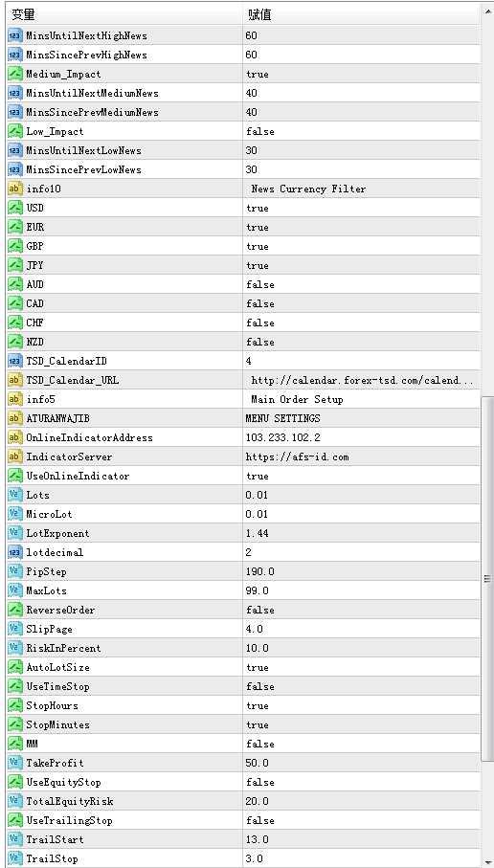Click the integer icon beside MinsUntilNextHighNews
The width and height of the screenshot is (494, 868).
(15, 36)
